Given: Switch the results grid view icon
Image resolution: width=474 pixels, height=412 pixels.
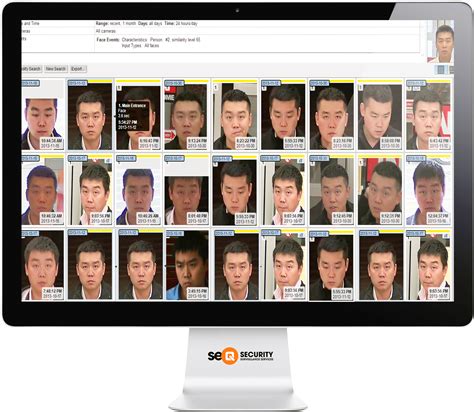Looking at the screenshot, I should pyautogui.click(x=441, y=69).
